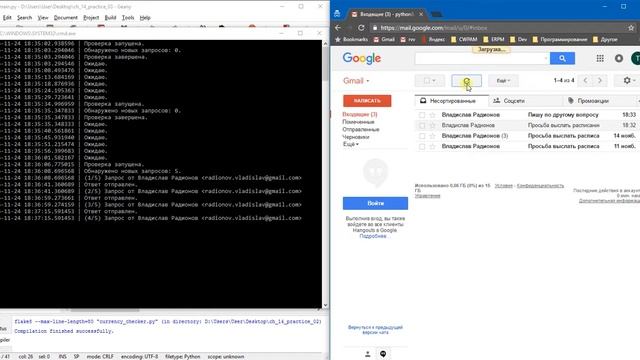
Task: Click the blue Gmail search button
Action: (562, 58)
